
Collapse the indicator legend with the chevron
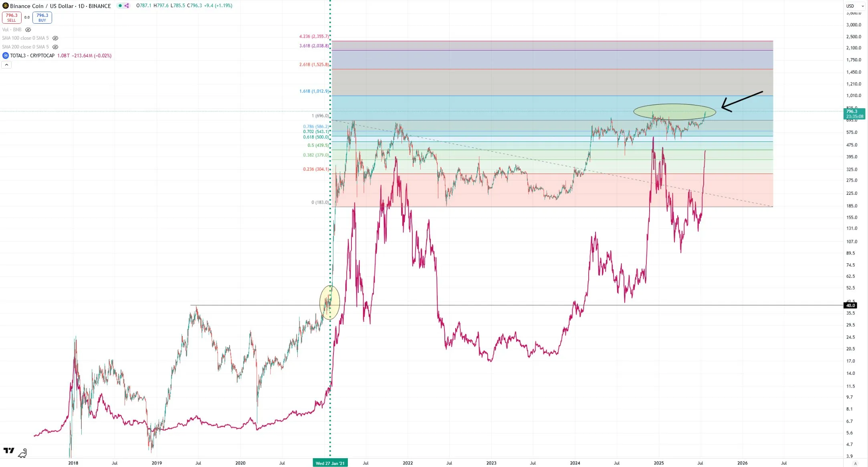click(6, 65)
